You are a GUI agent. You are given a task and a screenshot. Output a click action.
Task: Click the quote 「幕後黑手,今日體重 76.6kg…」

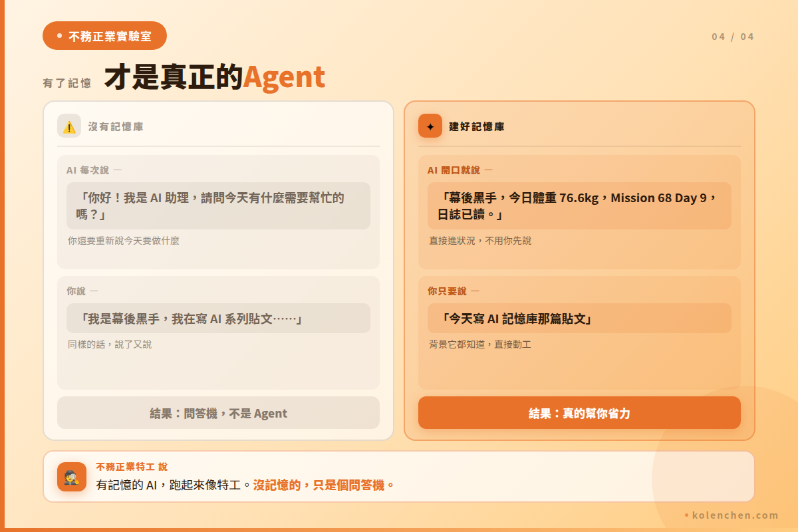[x=579, y=205]
